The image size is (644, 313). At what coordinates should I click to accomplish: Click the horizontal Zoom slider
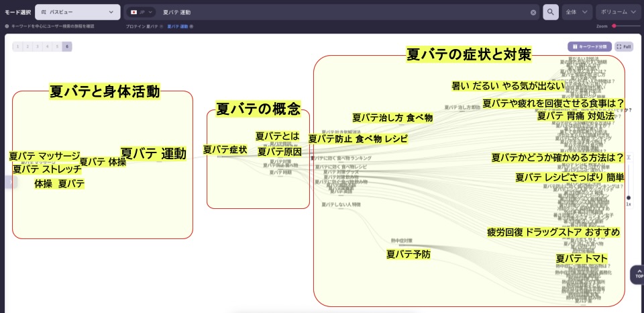(x=625, y=26)
